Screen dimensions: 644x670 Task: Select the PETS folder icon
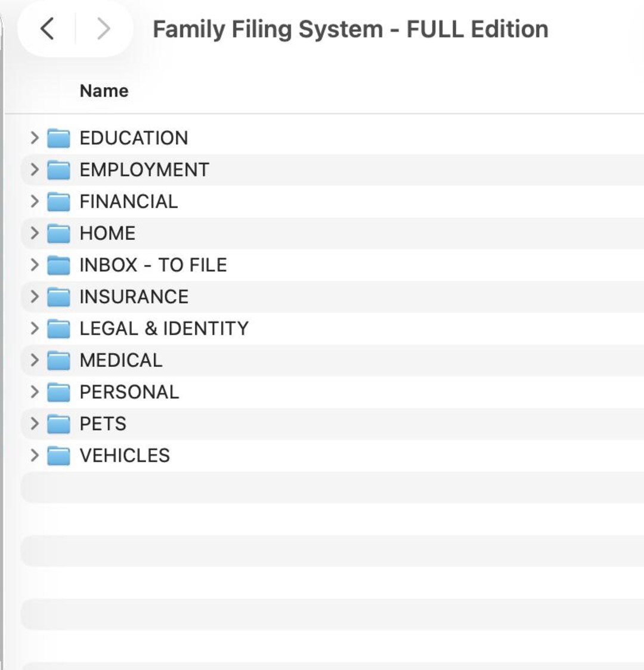click(x=58, y=424)
